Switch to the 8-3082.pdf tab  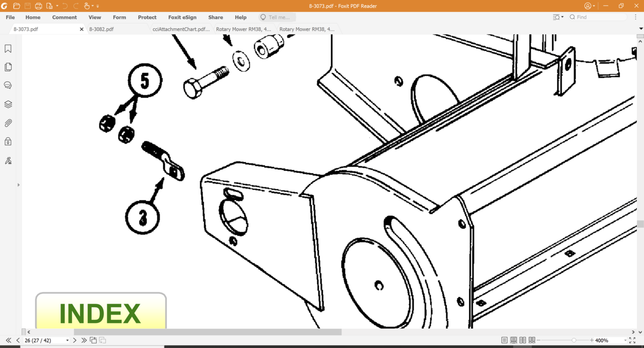(x=102, y=29)
